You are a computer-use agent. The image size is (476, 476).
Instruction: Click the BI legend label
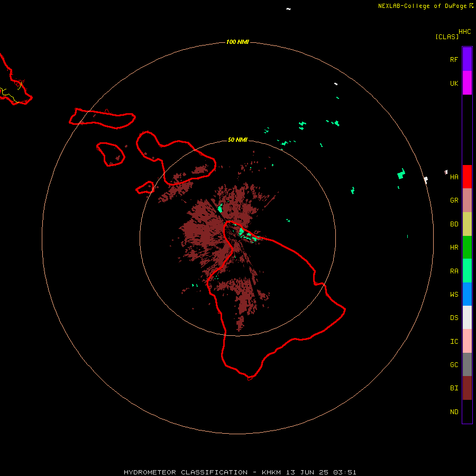[x=454, y=388]
